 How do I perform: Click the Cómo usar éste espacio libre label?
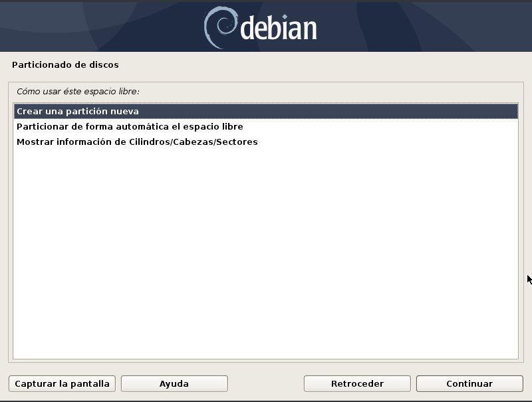pyautogui.click(x=78, y=92)
